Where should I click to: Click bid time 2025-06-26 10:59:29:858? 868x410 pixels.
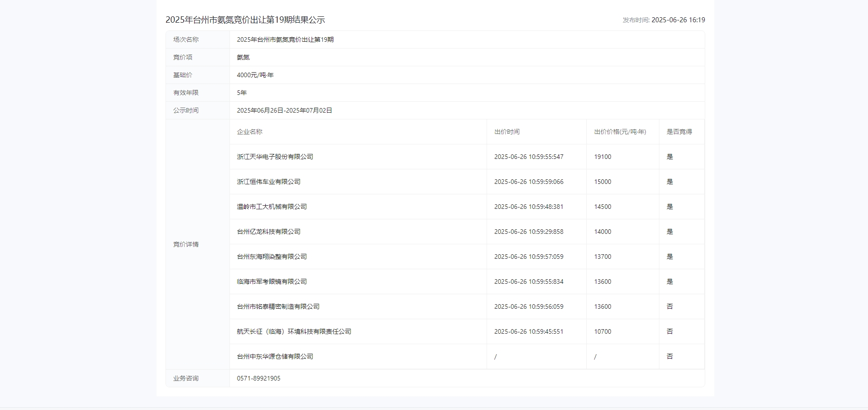point(529,232)
